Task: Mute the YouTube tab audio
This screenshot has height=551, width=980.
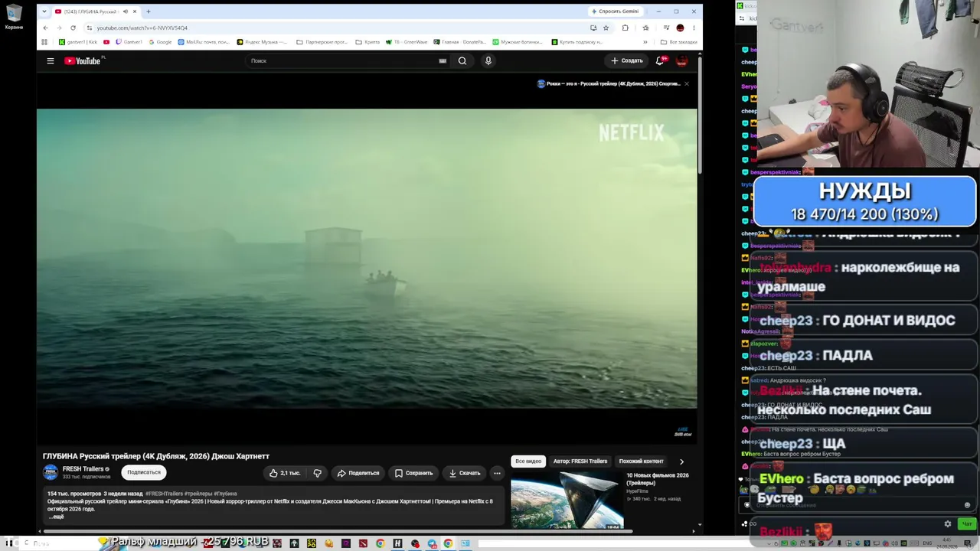Action: 125,11
